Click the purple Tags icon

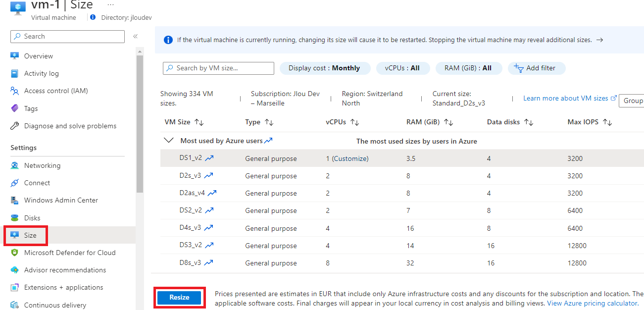(x=15, y=108)
